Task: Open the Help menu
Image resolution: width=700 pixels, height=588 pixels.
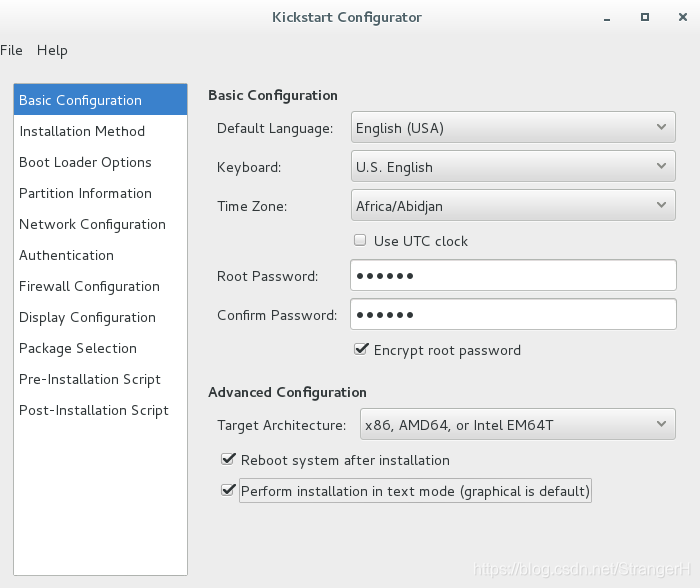Action: point(52,50)
